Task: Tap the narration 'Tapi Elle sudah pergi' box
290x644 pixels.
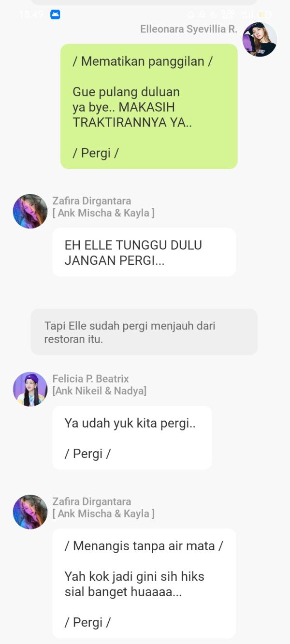Action: 144,332
